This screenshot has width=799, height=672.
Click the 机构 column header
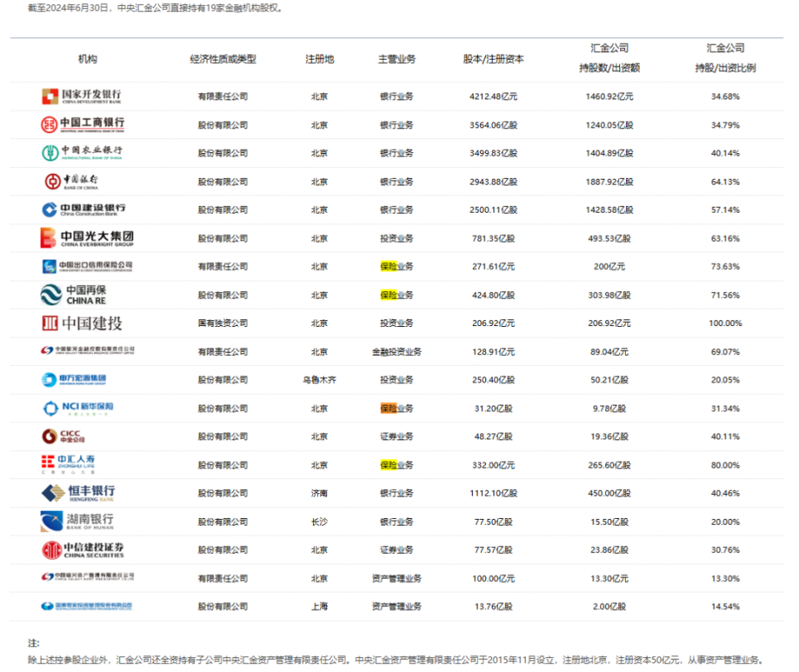pyautogui.click(x=87, y=59)
